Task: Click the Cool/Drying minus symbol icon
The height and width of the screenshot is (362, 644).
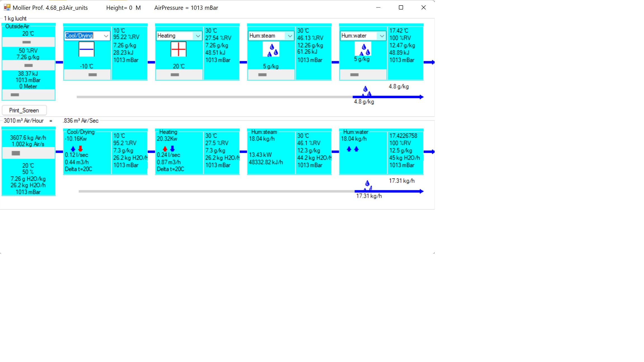Action: tap(86, 49)
